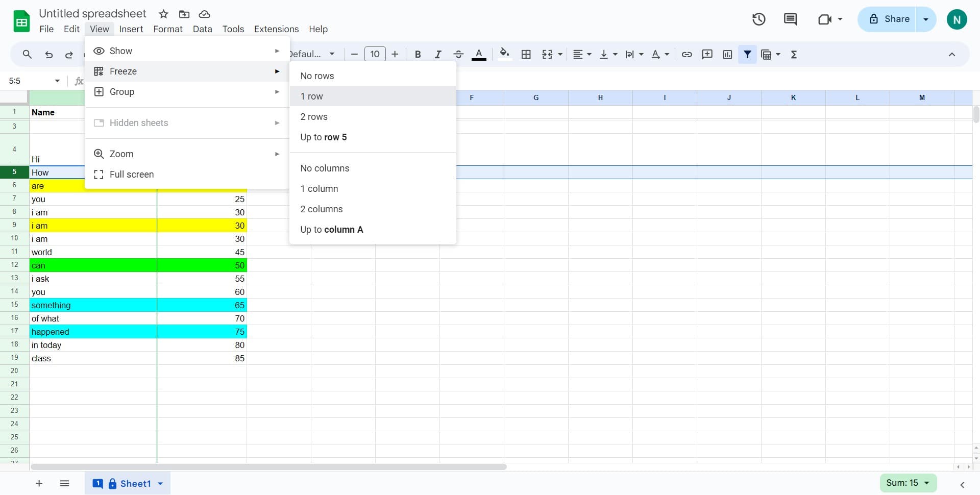
Task: Open the functions sigma icon
Action: pos(794,55)
